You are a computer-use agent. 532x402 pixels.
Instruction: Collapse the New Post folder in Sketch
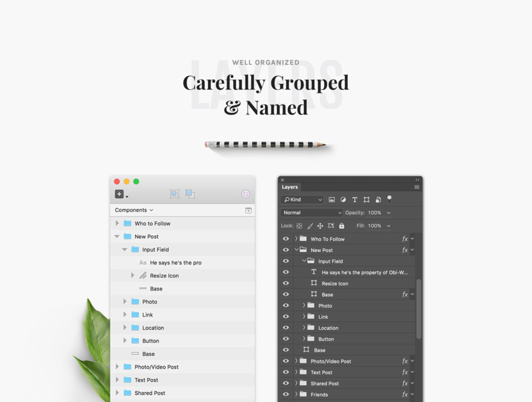point(117,236)
